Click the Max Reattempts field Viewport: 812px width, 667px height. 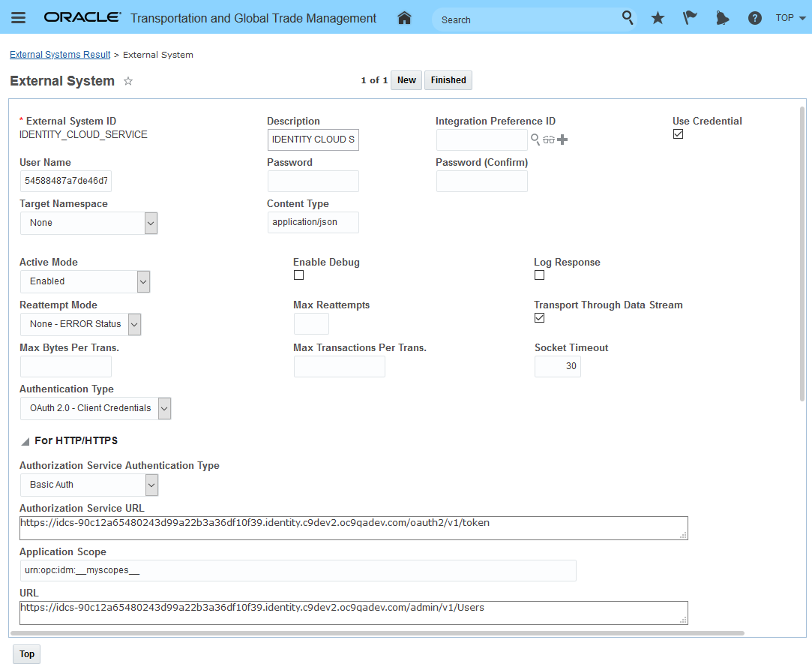[311, 324]
